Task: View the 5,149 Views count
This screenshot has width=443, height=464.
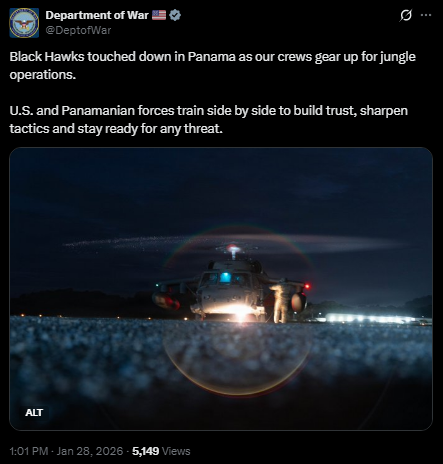Action: click(x=161, y=451)
